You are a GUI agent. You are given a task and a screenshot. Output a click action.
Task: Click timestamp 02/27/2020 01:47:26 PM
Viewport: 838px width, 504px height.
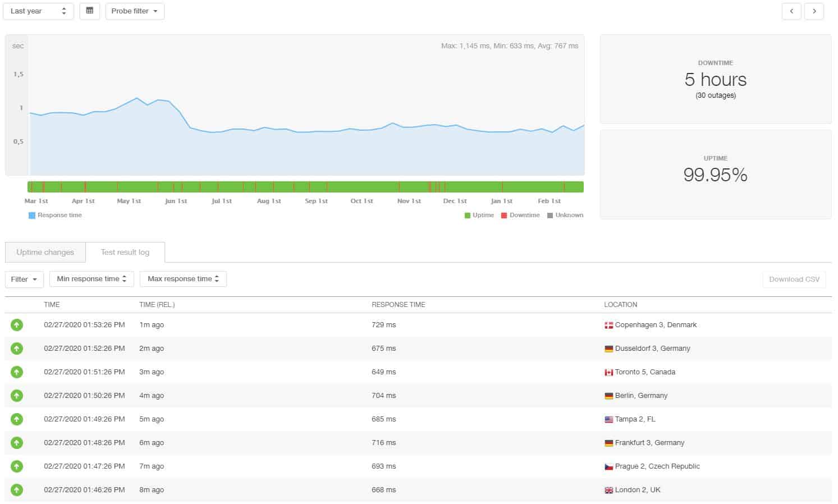coord(84,466)
